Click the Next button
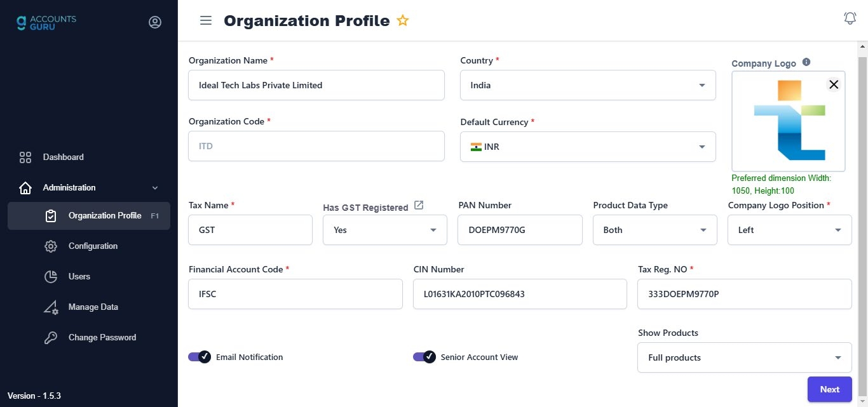Image resolution: width=868 pixels, height=407 pixels. [x=829, y=389]
